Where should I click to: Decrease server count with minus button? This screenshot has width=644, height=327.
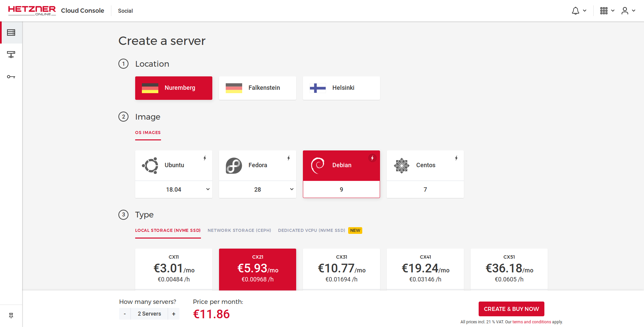[125, 314]
